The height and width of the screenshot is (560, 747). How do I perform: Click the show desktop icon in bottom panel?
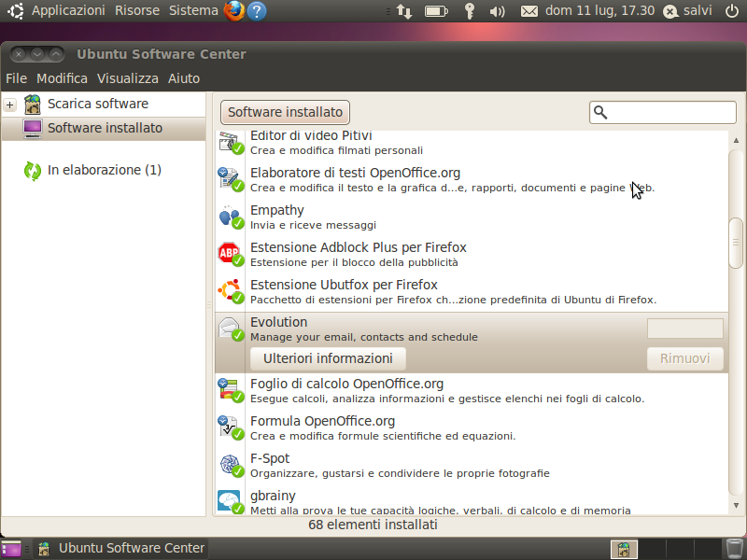(x=11, y=549)
